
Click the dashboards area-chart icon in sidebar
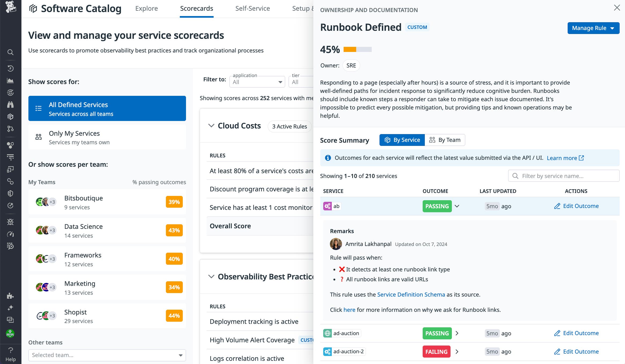10,81
